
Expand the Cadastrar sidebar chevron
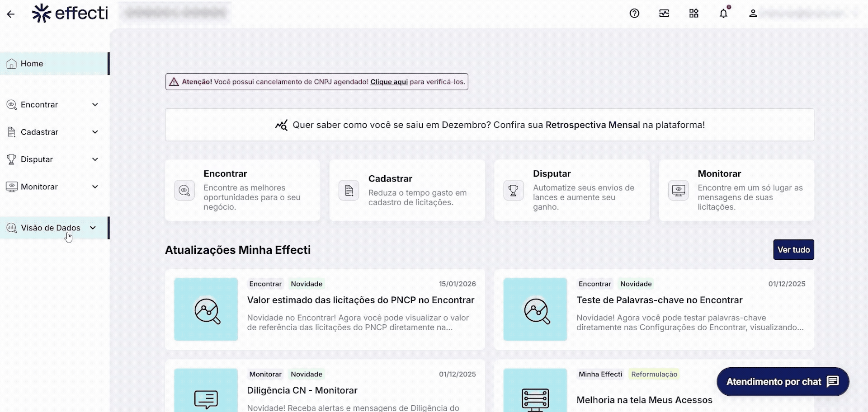(x=95, y=132)
